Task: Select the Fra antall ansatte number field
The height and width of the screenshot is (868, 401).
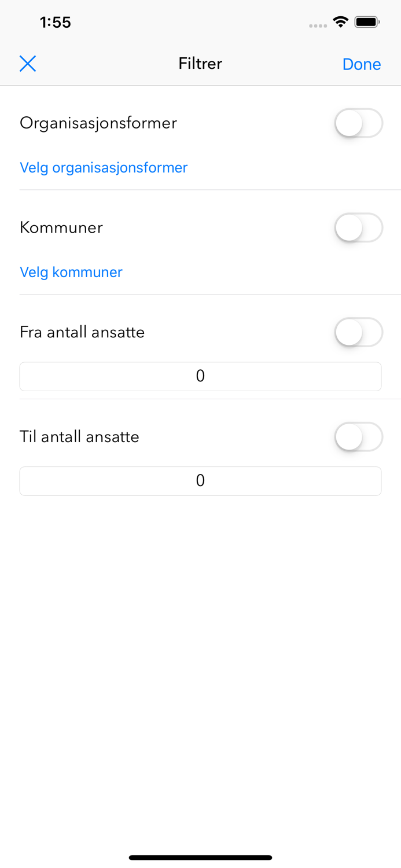Action: pos(200,376)
